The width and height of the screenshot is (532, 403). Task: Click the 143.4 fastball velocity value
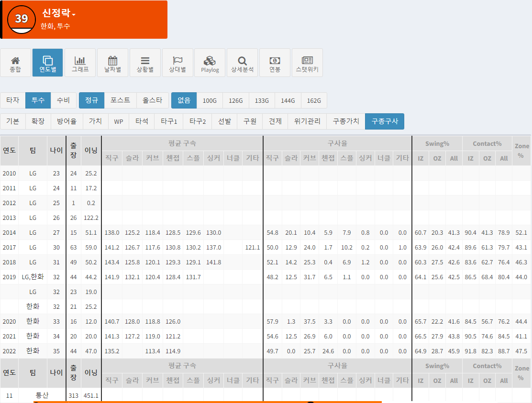tap(112, 262)
